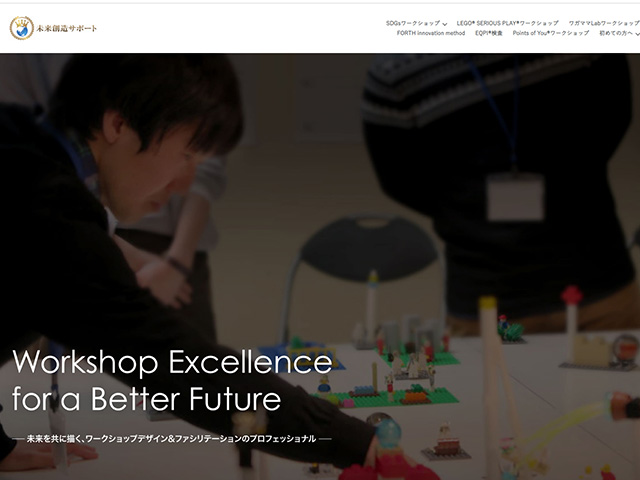Click the crown globe logo icon
The width and height of the screenshot is (640, 480).
(22, 28)
